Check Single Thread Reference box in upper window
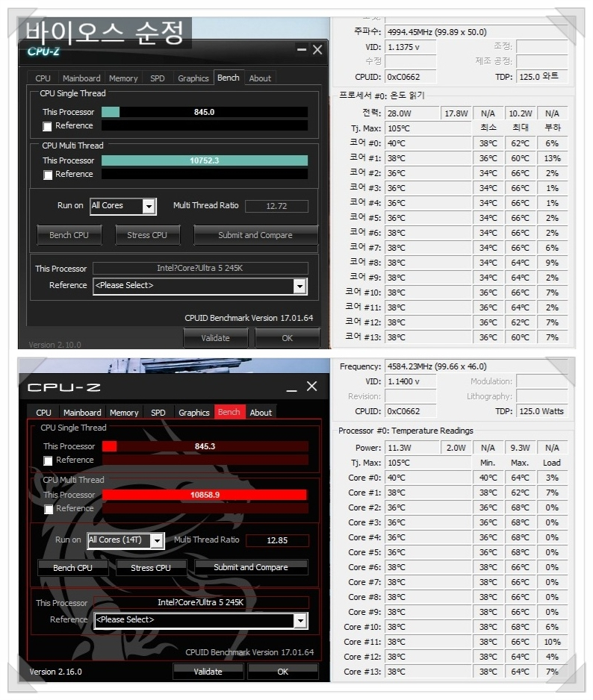Viewport: 593px width, 700px height. pos(48,127)
